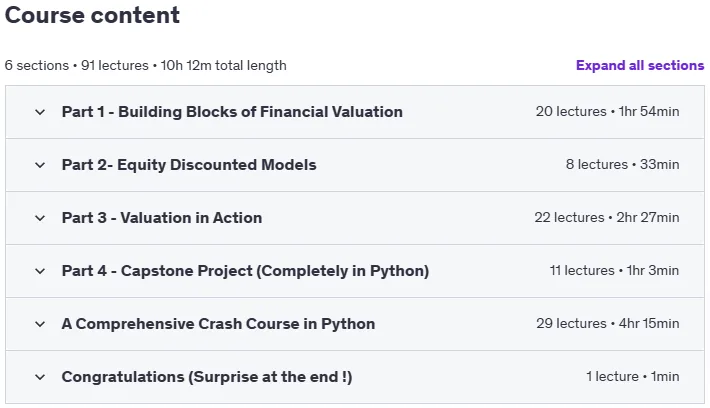The width and height of the screenshot is (710, 408).
Task: Select Part 4 - Capstone Project (Completely in Python) title
Action: click(245, 271)
